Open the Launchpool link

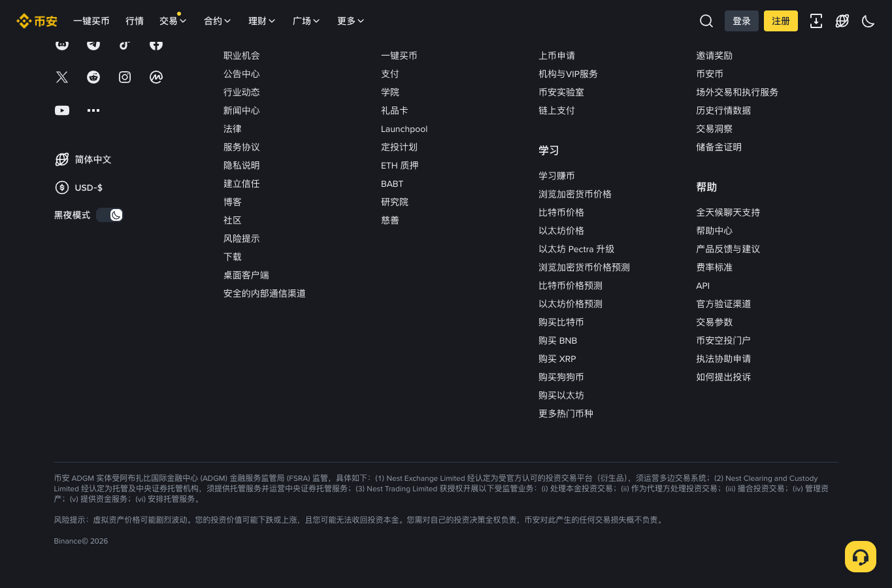coord(405,129)
